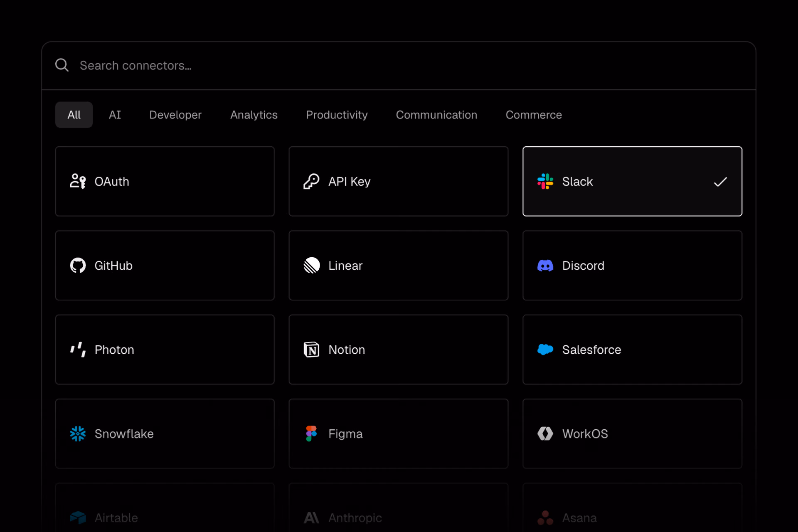The height and width of the screenshot is (532, 798).
Task: Pick the Figma connector card
Action: [399, 434]
